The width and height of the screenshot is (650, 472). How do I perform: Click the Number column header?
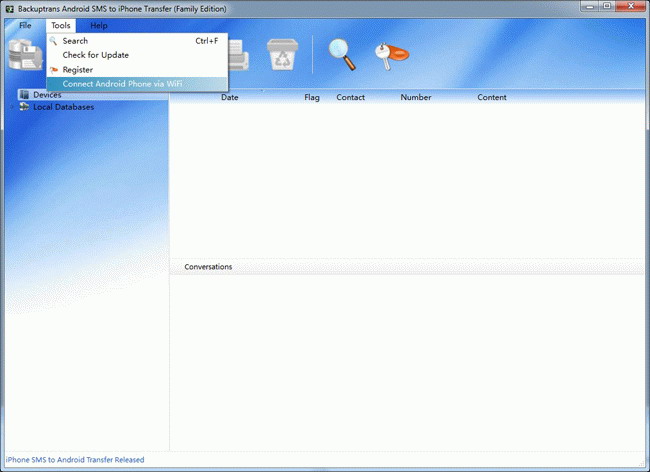415,97
